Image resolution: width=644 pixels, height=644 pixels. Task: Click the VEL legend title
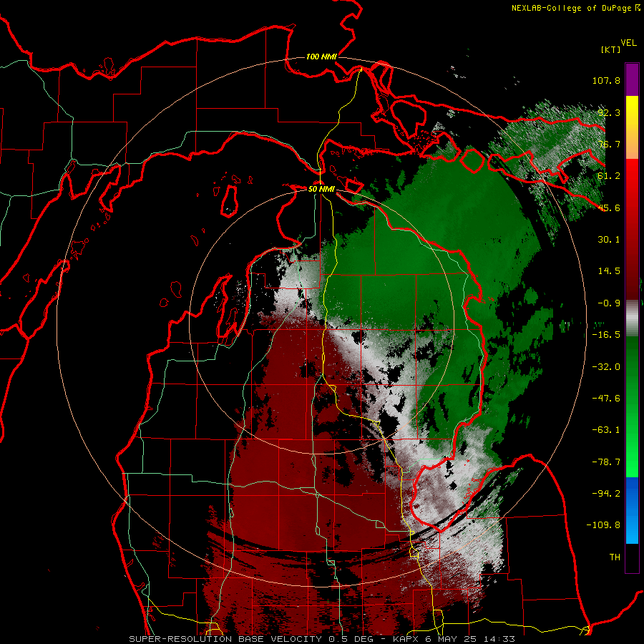click(x=628, y=42)
